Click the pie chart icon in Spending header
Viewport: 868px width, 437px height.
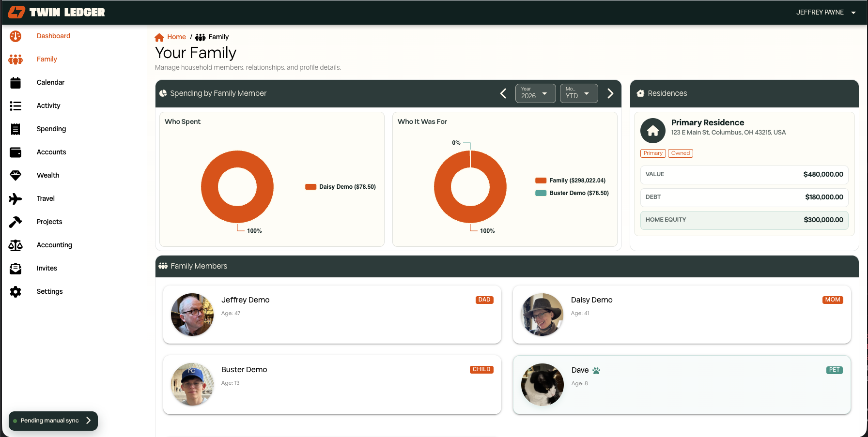click(x=163, y=93)
